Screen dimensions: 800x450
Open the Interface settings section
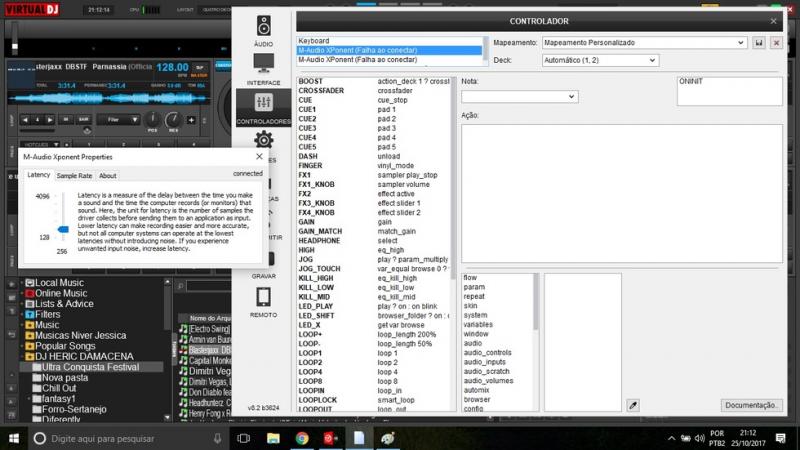tap(263, 69)
